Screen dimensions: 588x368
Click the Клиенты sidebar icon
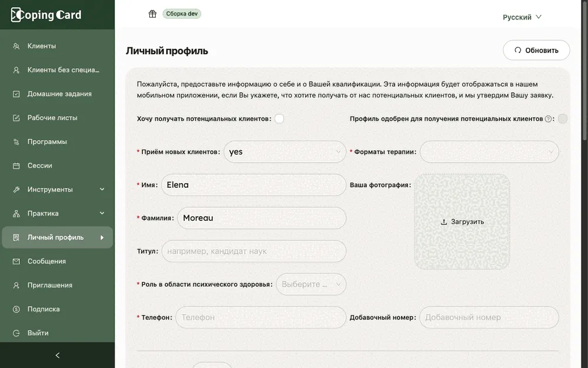[x=16, y=46]
